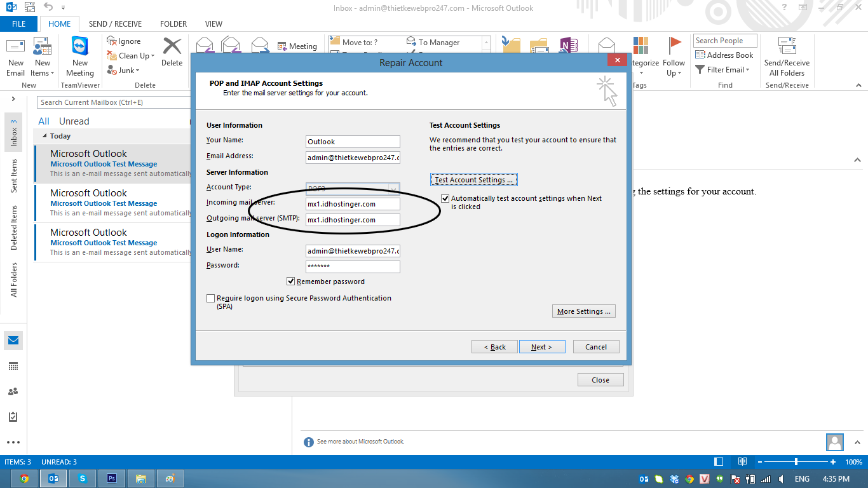Open the Junk dropdown
Screen dimensions: 868x488
coord(124,71)
